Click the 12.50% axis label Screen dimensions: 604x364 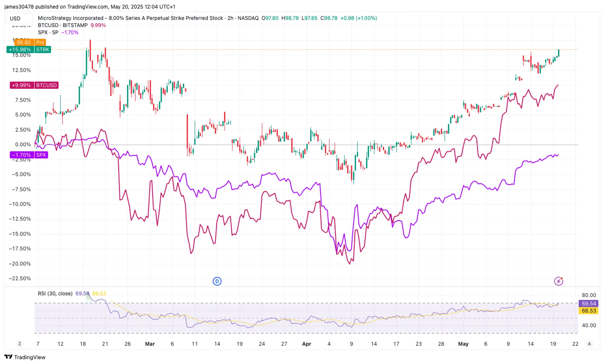tap(21, 70)
